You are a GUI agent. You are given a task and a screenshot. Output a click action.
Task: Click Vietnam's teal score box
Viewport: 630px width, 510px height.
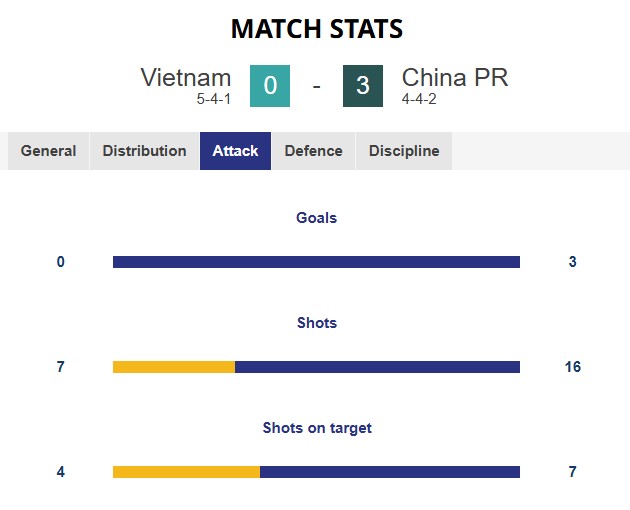(270, 86)
